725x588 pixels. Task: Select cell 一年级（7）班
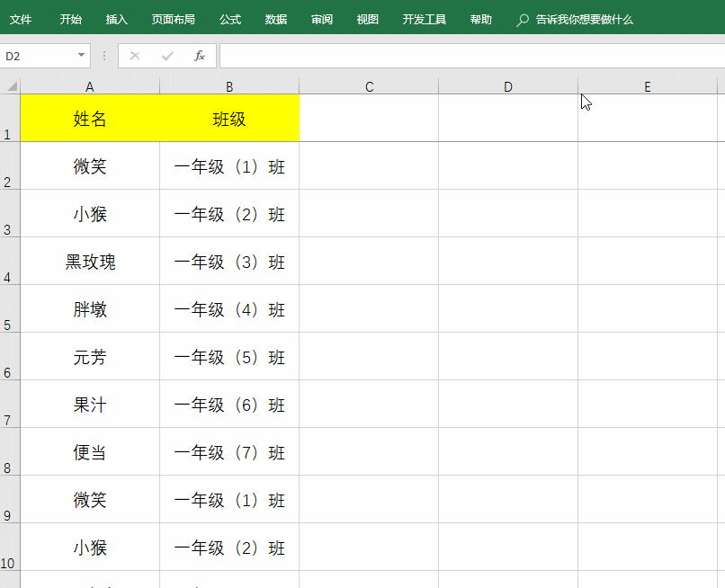[x=229, y=451]
